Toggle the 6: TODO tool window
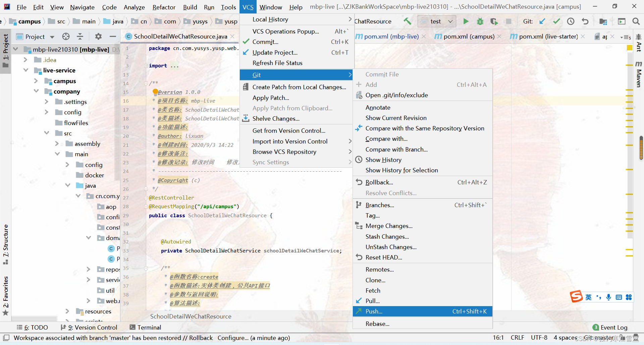 click(33, 327)
